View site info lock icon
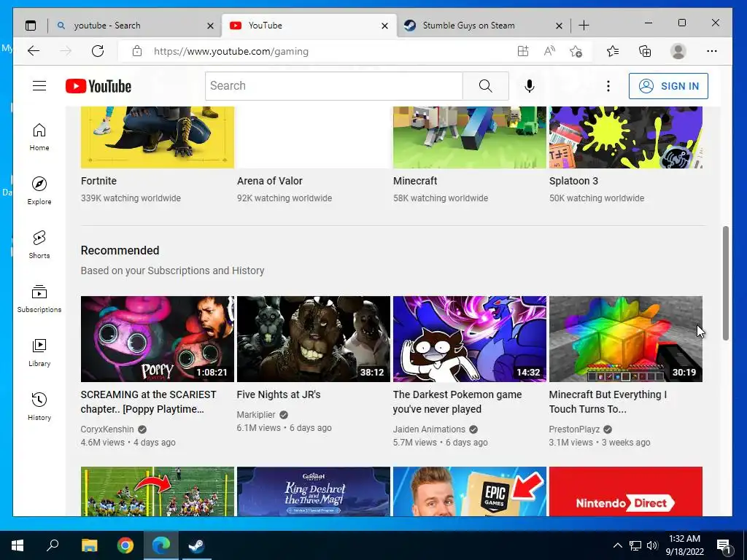 coord(137,51)
